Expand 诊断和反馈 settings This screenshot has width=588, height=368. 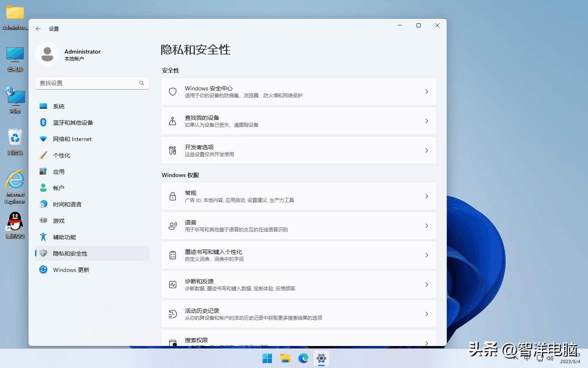click(x=299, y=284)
